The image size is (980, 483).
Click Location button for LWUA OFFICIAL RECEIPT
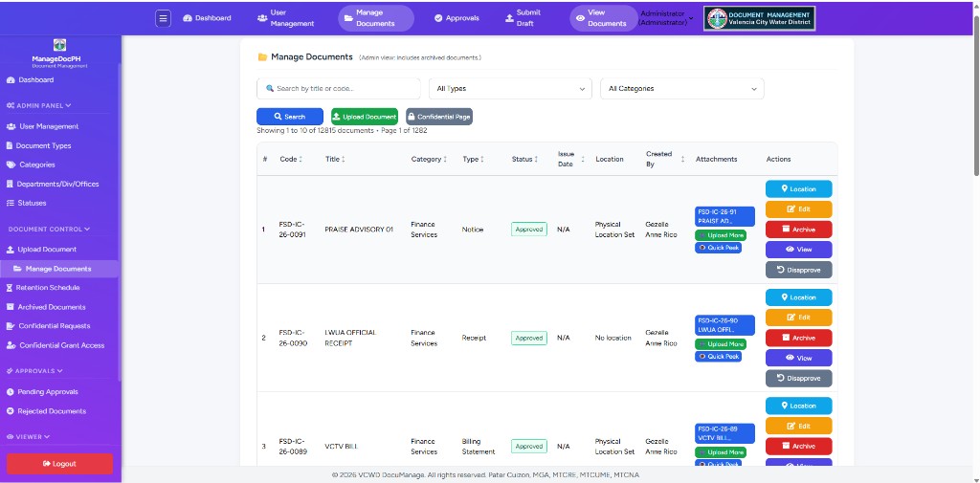point(799,297)
